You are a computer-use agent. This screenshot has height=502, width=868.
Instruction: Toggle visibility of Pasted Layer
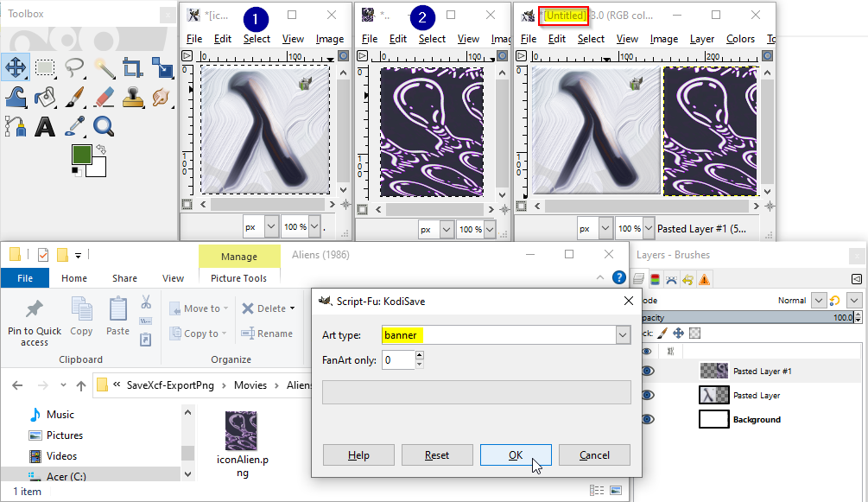point(647,395)
